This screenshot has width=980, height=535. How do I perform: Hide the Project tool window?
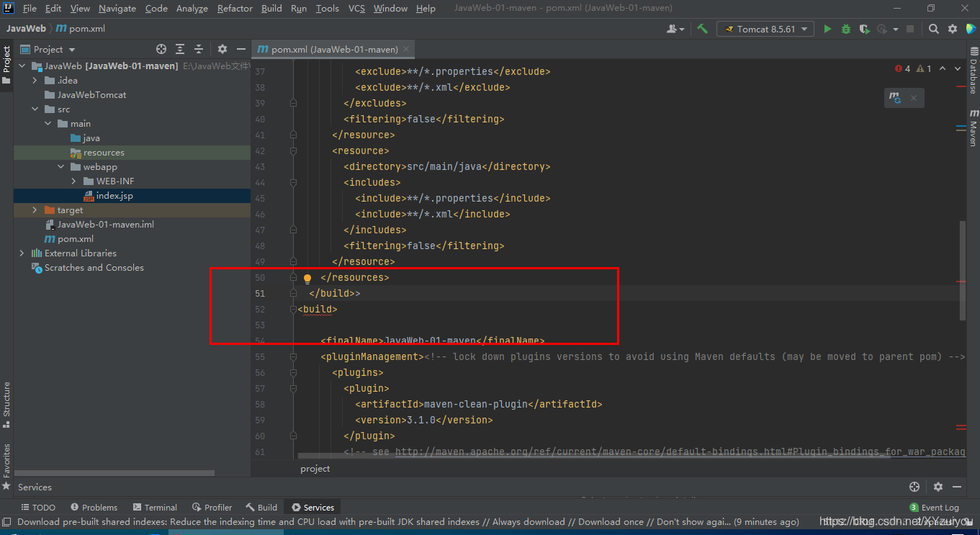point(241,49)
